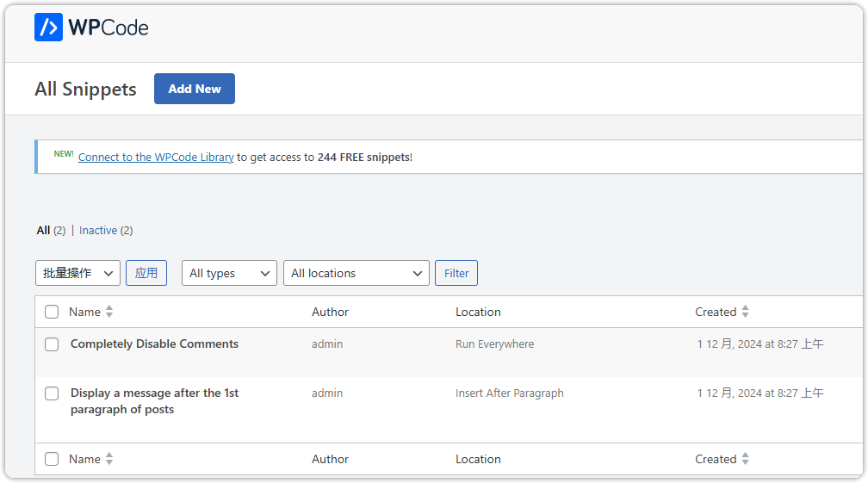
Task: Click the Add New button
Action: click(195, 89)
